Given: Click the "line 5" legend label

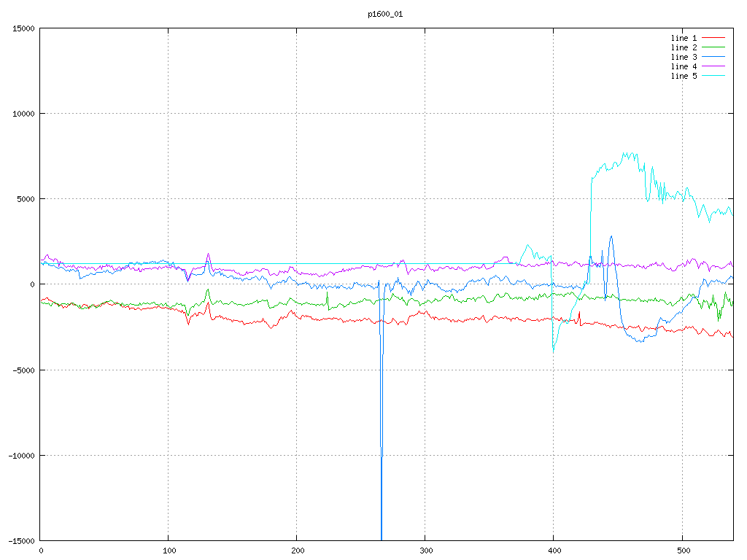Looking at the screenshot, I should pyautogui.click(x=684, y=76).
